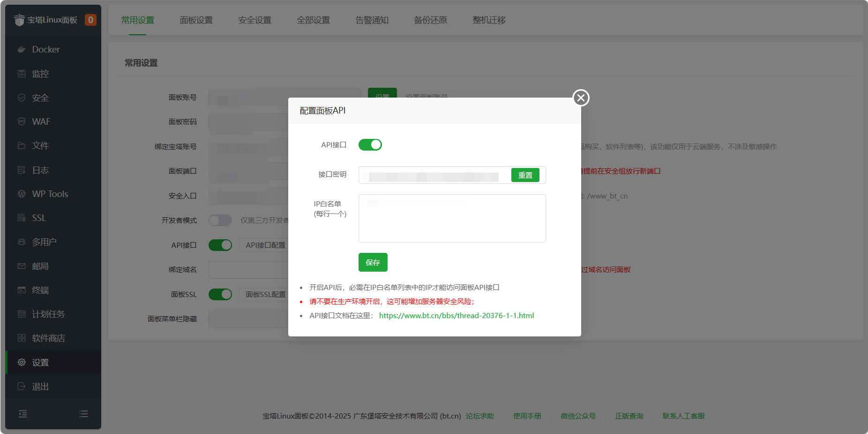This screenshot has height=434, width=868.
Task: Click inside the IP whitelist text area
Action: click(x=451, y=218)
